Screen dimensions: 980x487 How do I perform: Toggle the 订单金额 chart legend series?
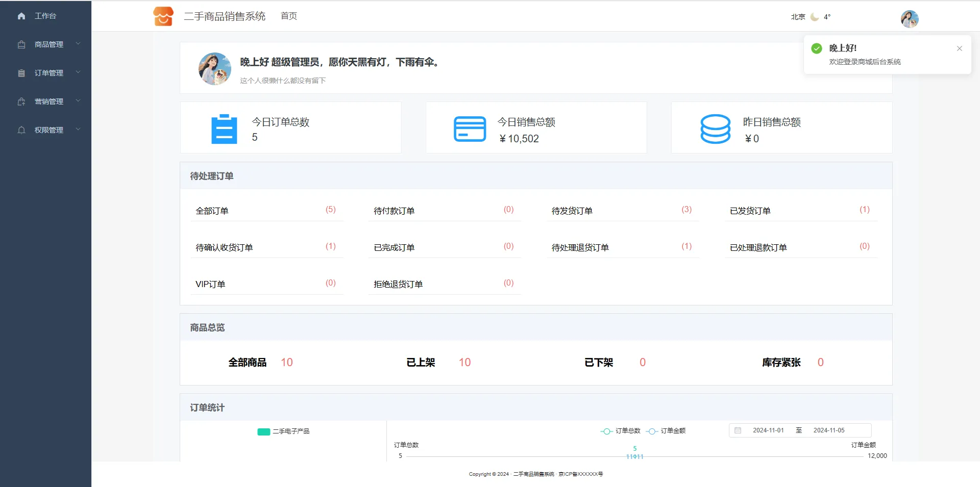(x=666, y=431)
